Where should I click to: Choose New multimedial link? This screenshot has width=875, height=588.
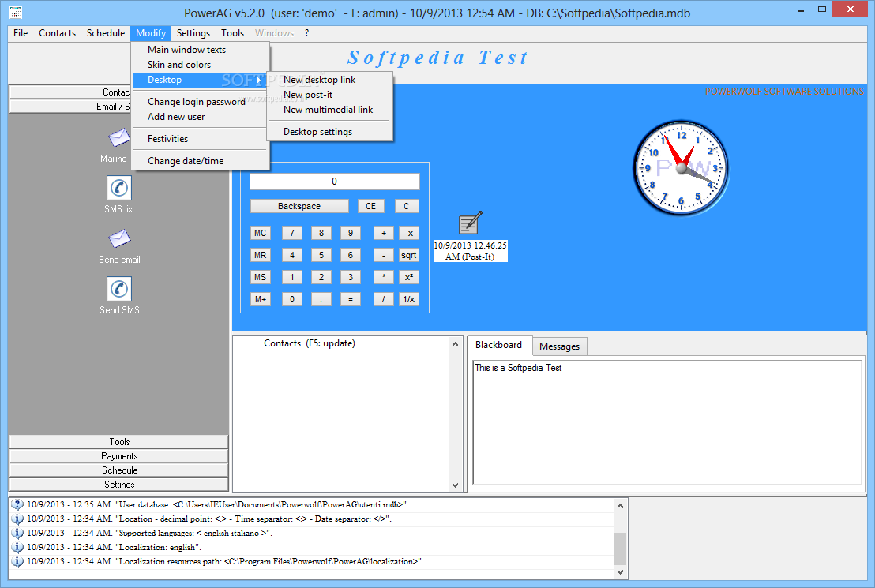click(x=330, y=110)
